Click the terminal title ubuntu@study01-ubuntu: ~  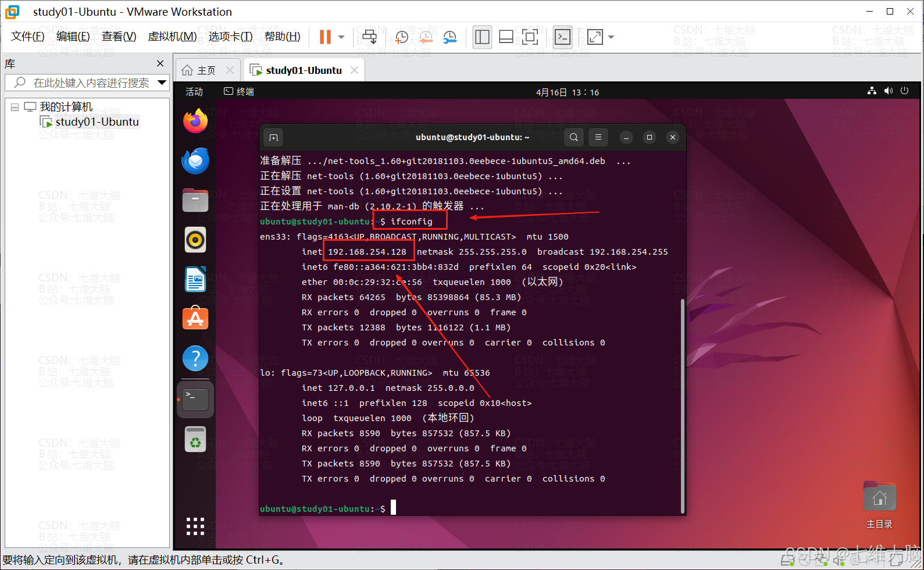pos(472,137)
